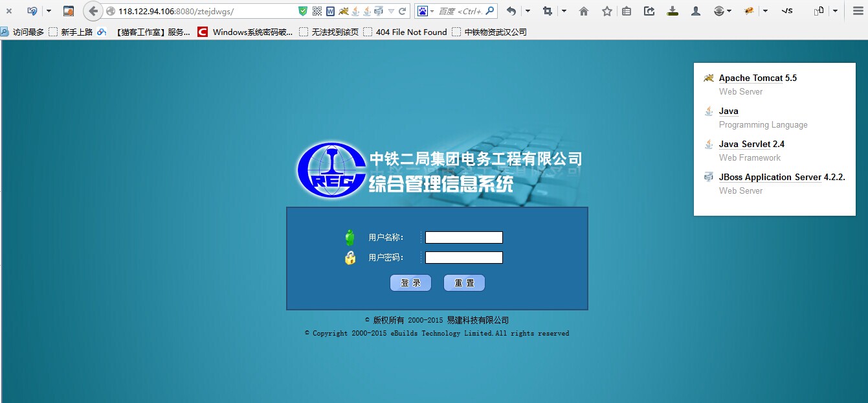868x403 pixels.
Task: Click the orange window icon left of the back button
Action: (x=69, y=11)
